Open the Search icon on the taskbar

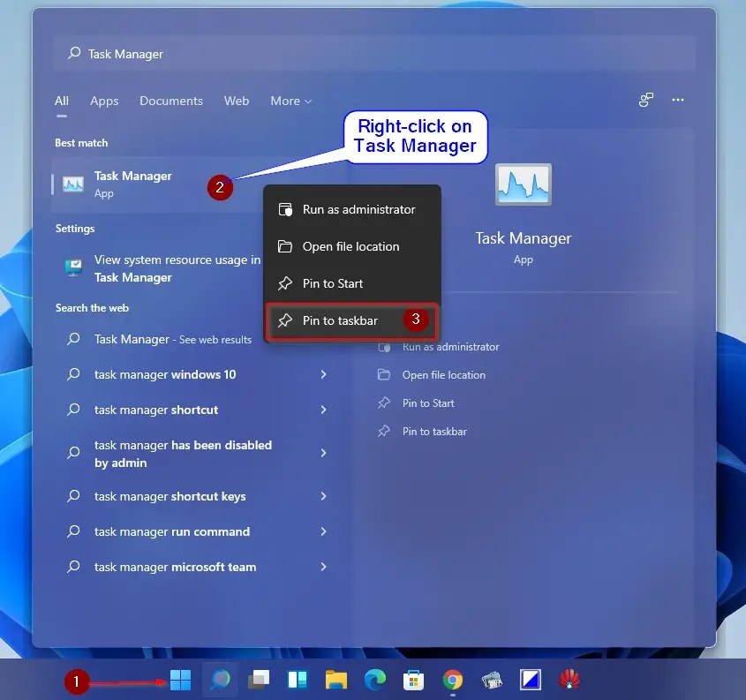219,680
